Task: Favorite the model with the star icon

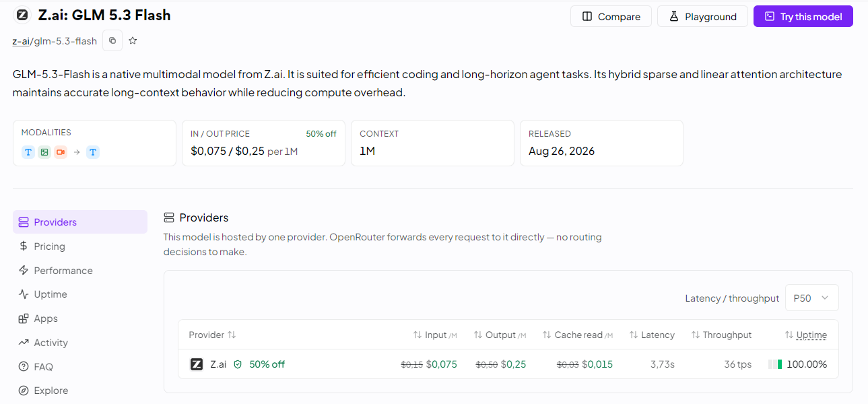Action: pyautogui.click(x=133, y=40)
